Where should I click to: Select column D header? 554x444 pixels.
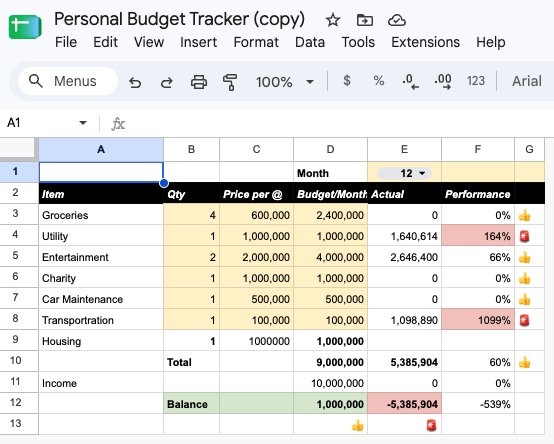(330, 149)
